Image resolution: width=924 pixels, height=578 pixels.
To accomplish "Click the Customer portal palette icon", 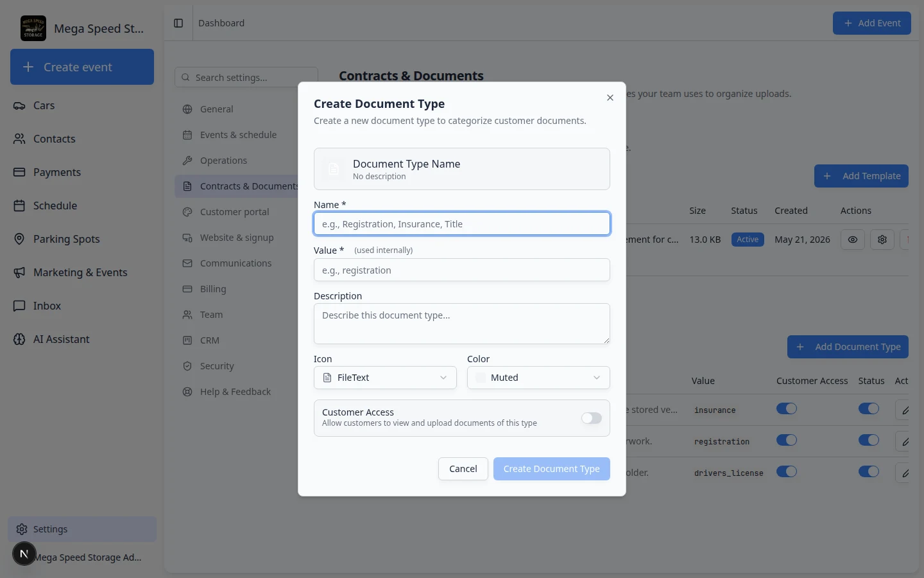I will click(x=187, y=212).
